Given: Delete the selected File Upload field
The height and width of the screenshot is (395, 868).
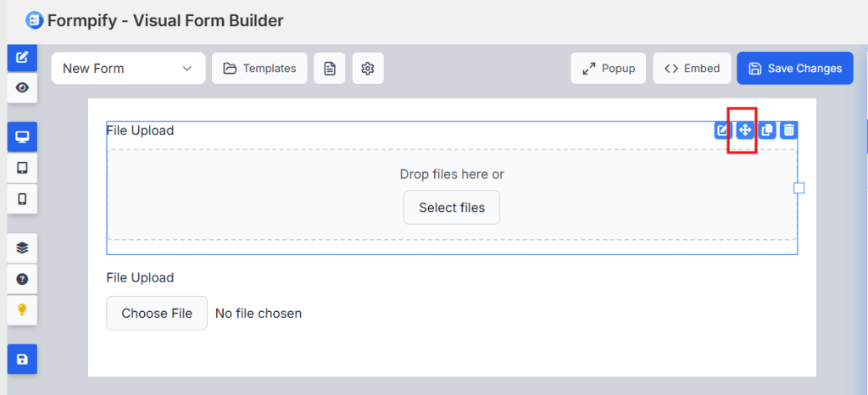Looking at the screenshot, I should point(788,131).
